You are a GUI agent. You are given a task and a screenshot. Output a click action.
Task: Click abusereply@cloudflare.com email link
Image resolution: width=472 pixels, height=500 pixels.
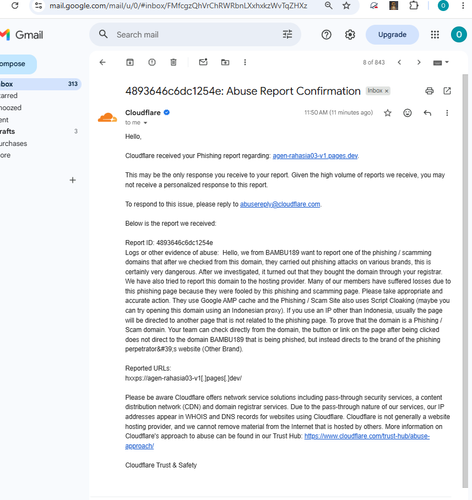(x=280, y=204)
